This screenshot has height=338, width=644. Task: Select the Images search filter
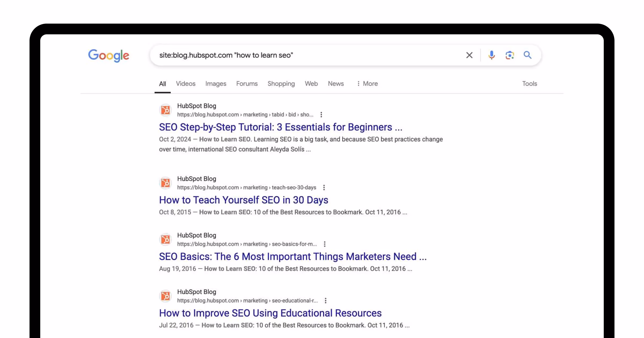tap(215, 84)
